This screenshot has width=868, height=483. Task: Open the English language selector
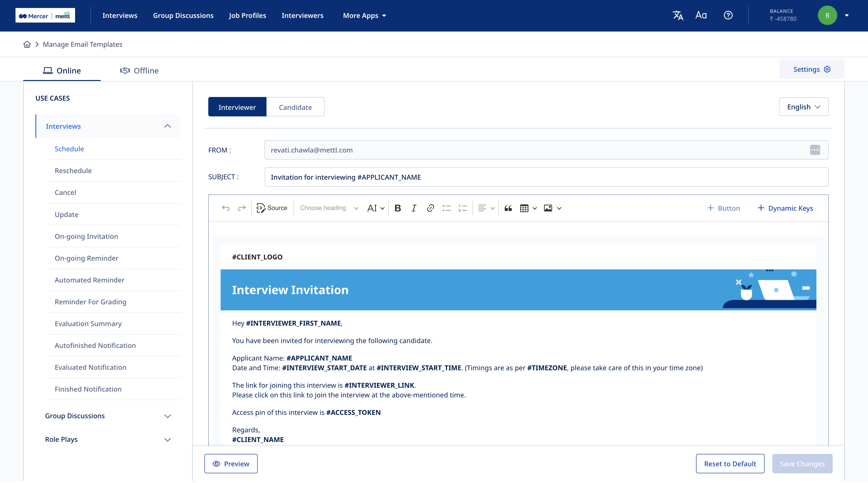(x=804, y=107)
